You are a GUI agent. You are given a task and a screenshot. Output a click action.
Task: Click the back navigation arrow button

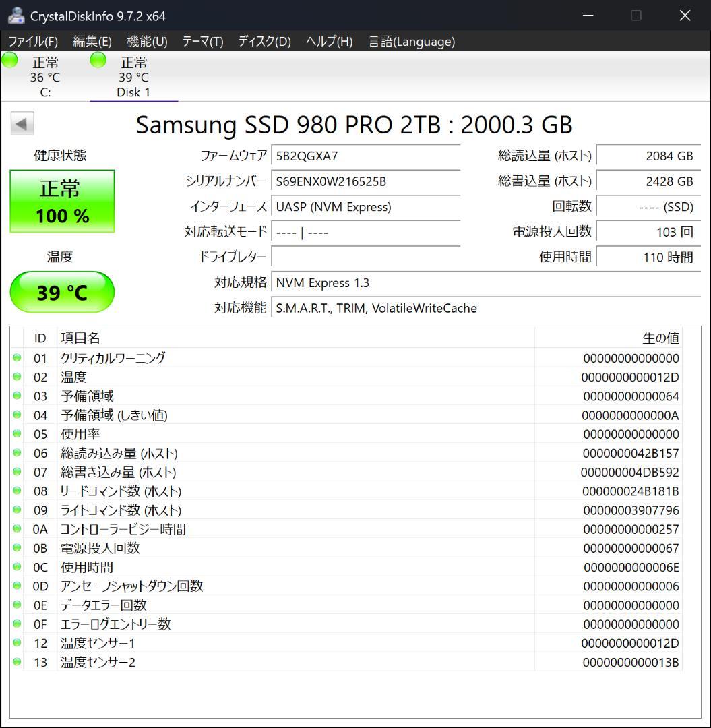(x=22, y=123)
